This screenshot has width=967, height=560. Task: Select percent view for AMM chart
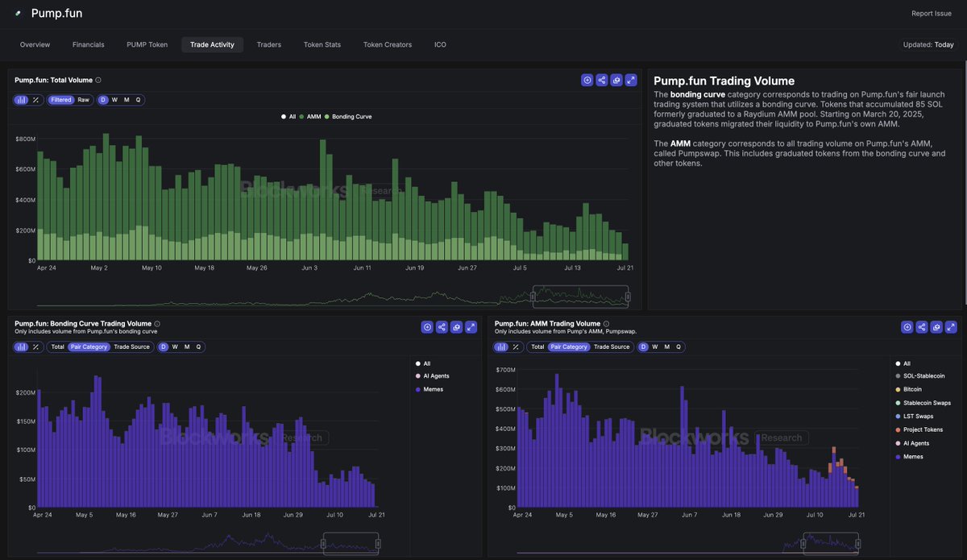coord(515,346)
